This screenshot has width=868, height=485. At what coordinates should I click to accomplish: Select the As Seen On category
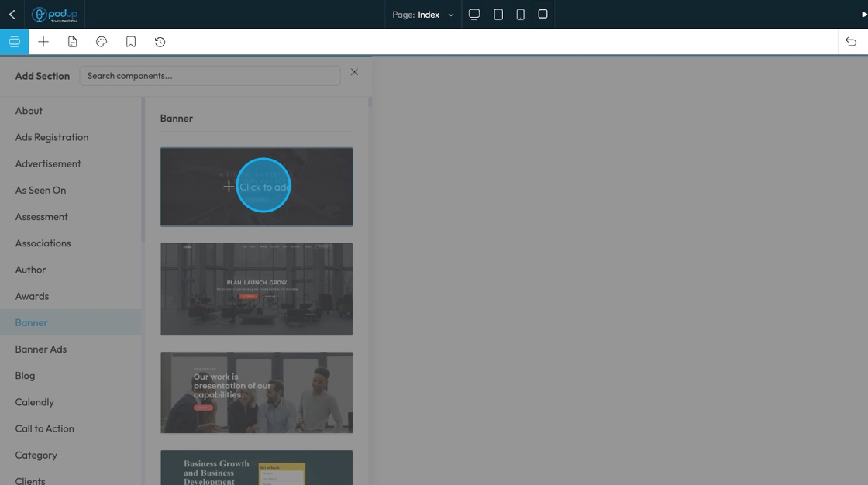[40, 191]
